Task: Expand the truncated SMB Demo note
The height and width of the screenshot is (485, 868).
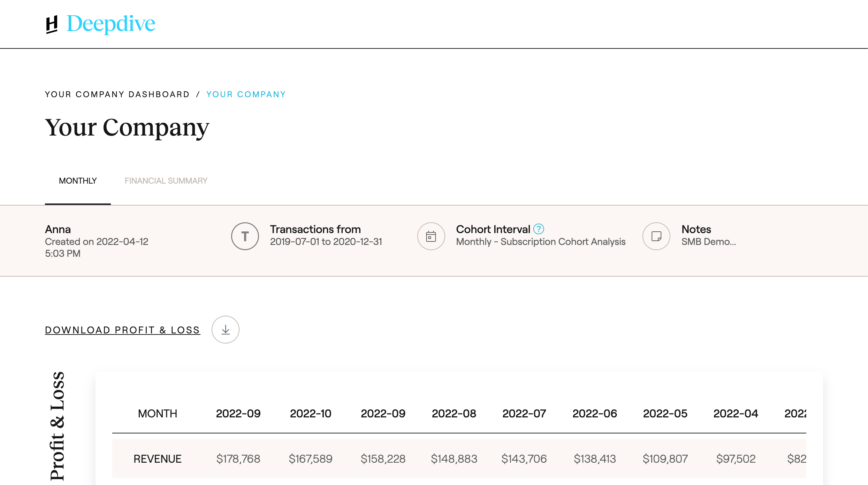Action: pos(709,241)
